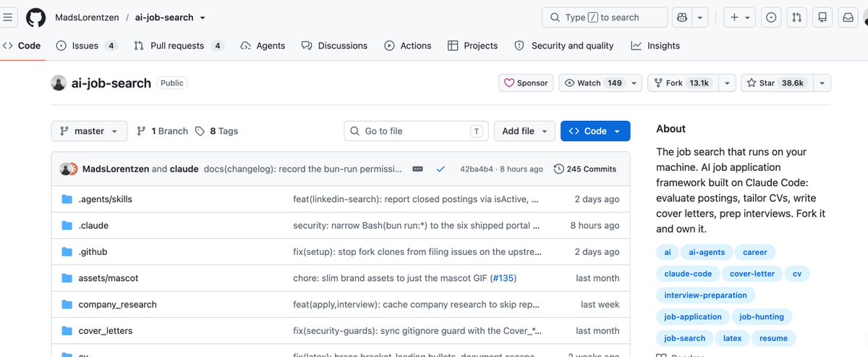Image resolution: width=868 pixels, height=357 pixels.
Task: Click the .github folder icon
Action: tap(67, 252)
